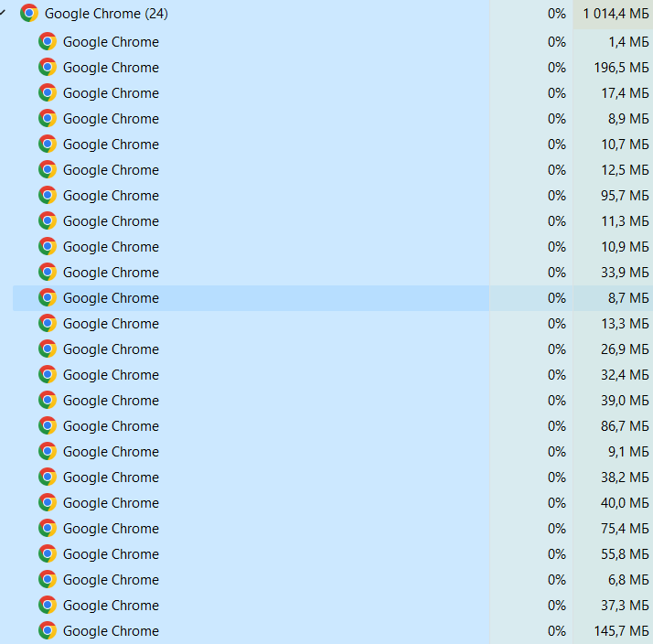Click the memory value 12,5 МБ
Screen dimensions: 653x644
point(625,170)
